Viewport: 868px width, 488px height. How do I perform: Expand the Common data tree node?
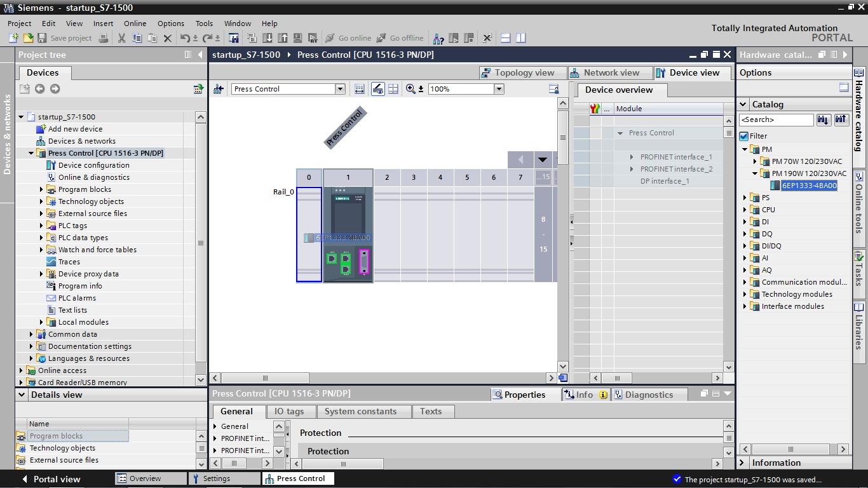[x=31, y=334]
